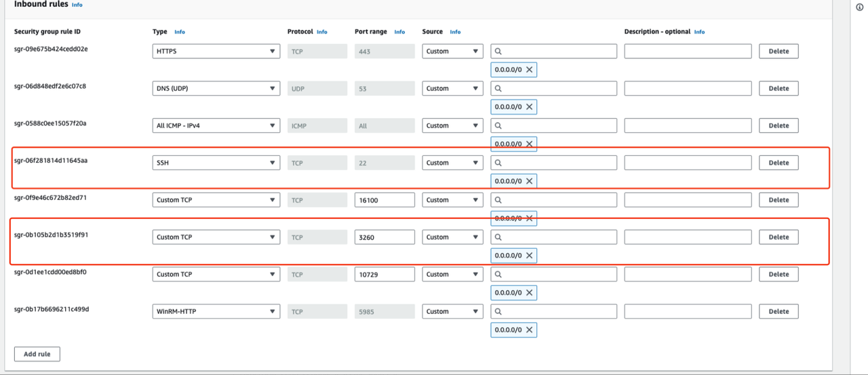Click the Add rule button

click(x=37, y=354)
